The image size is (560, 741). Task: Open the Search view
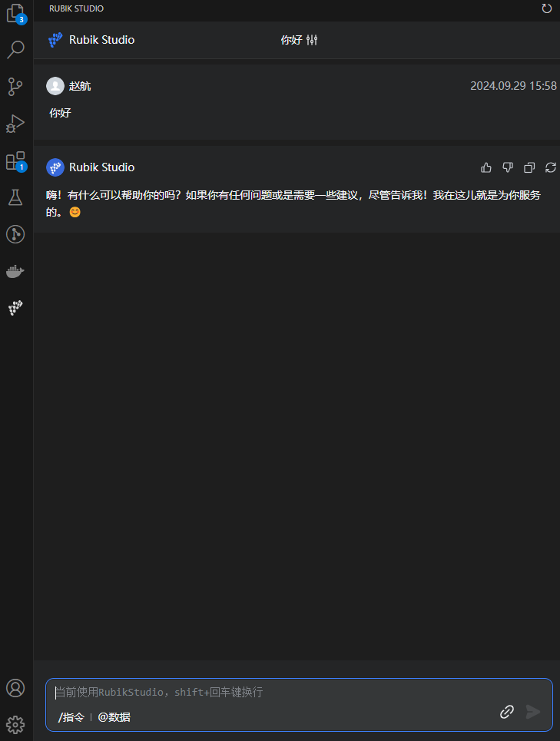[15, 49]
